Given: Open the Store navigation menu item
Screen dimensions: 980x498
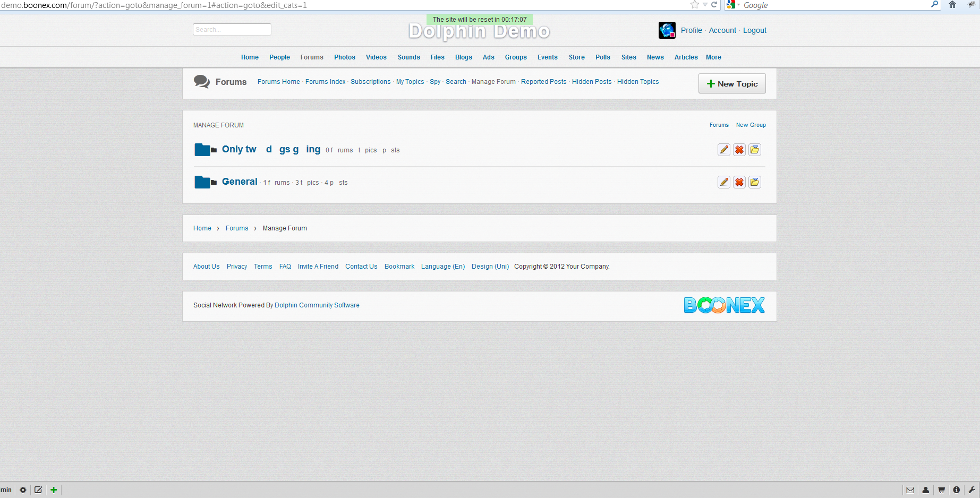Looking at the screenshot, I should [x=577, y=57].
